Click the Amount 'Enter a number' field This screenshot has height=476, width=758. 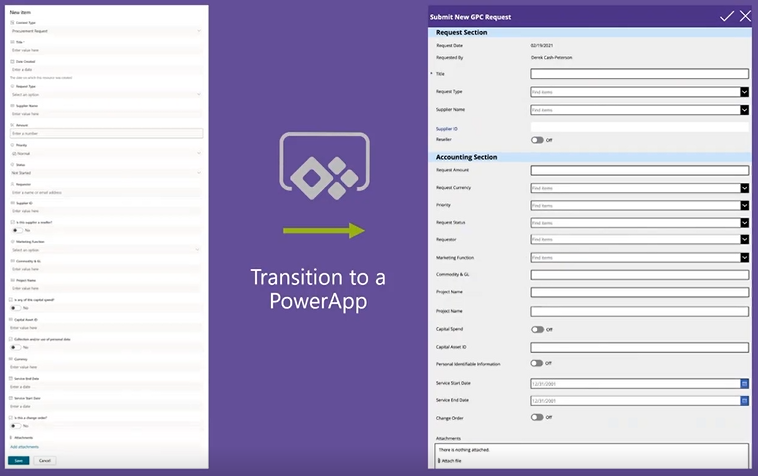(x=106, y=133)
